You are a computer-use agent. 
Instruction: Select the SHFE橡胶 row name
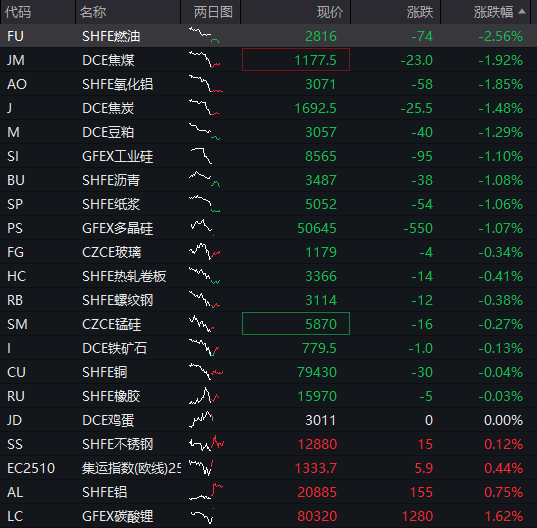(111, 396)
